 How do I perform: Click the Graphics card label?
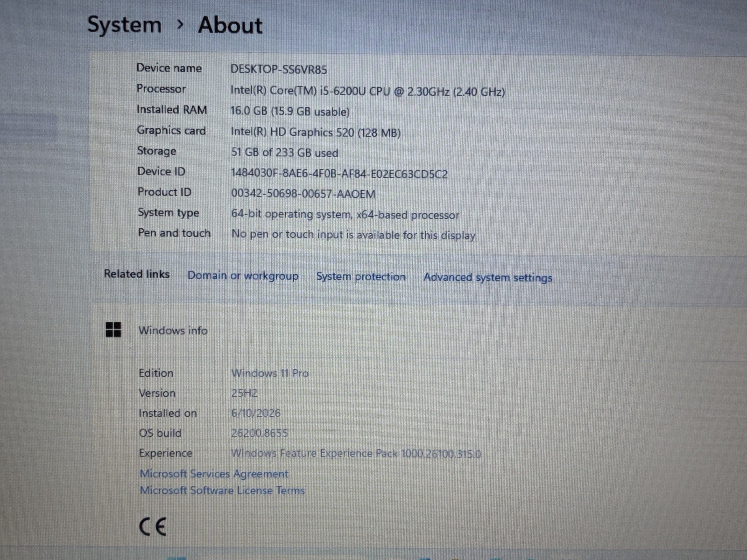(171, 131)
